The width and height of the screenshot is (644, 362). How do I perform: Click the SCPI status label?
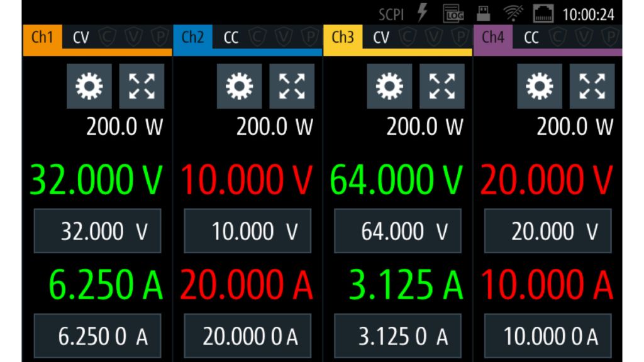391,14
